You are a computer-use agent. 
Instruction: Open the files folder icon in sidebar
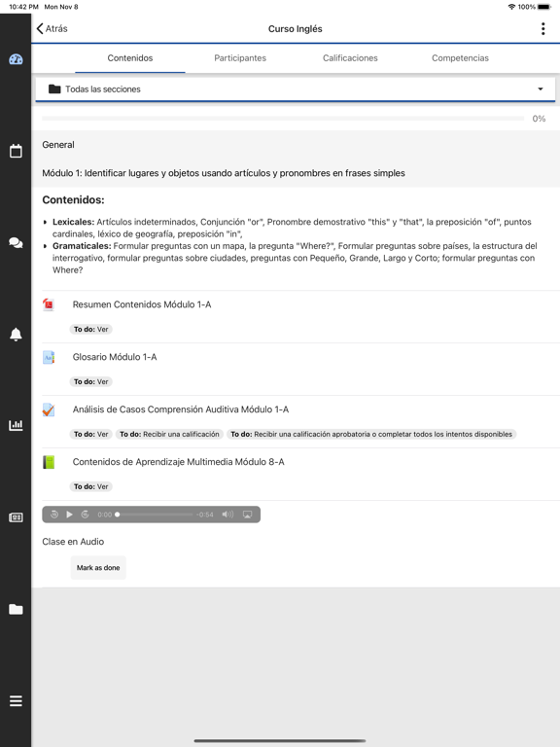tap(16, 609)
